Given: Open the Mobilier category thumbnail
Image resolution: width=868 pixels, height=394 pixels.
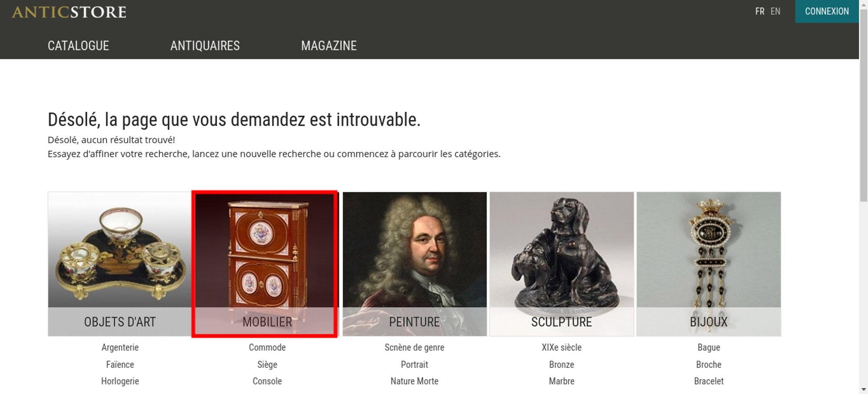Looking at the screenshot, I should tap(265, 264).
